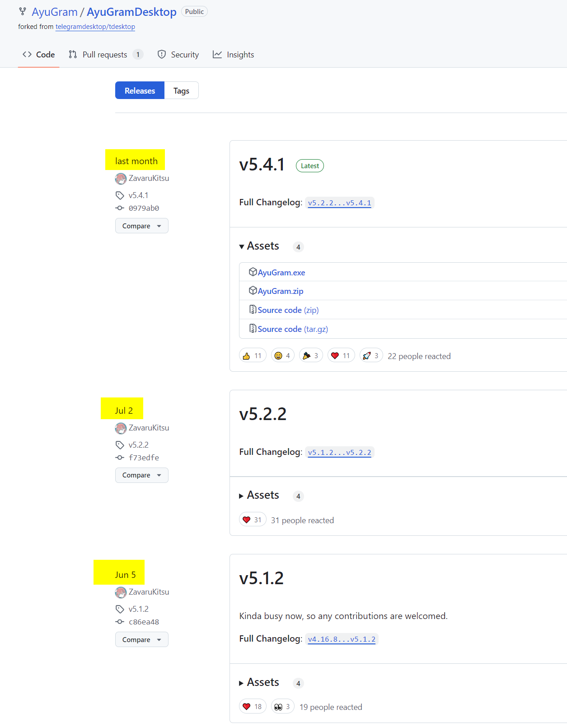Switch to the Insights tab
This screenshot has width=567, height=728.
pos(234,55)
